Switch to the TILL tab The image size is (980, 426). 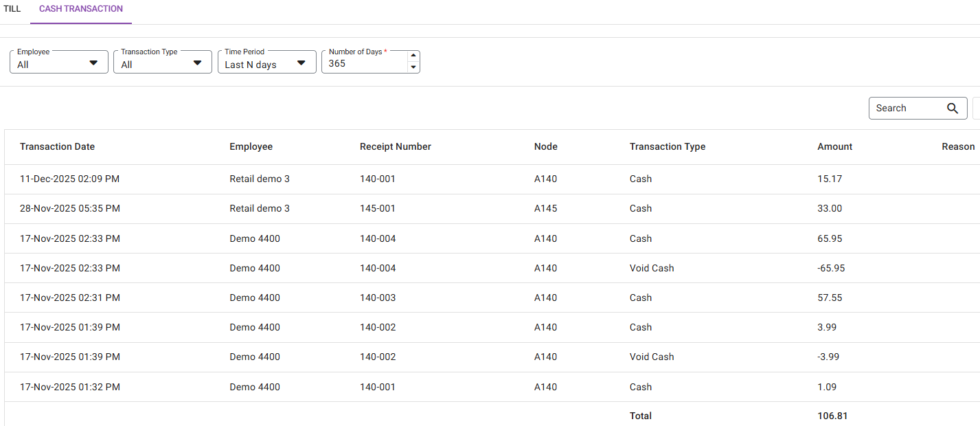pyautogui.click(x=12, y=9)
